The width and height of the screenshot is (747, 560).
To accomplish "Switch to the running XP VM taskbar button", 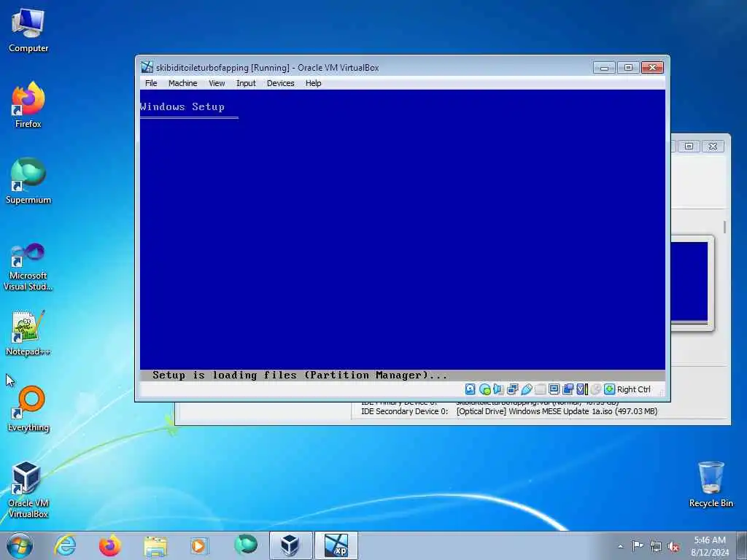I will click(336, 545).
